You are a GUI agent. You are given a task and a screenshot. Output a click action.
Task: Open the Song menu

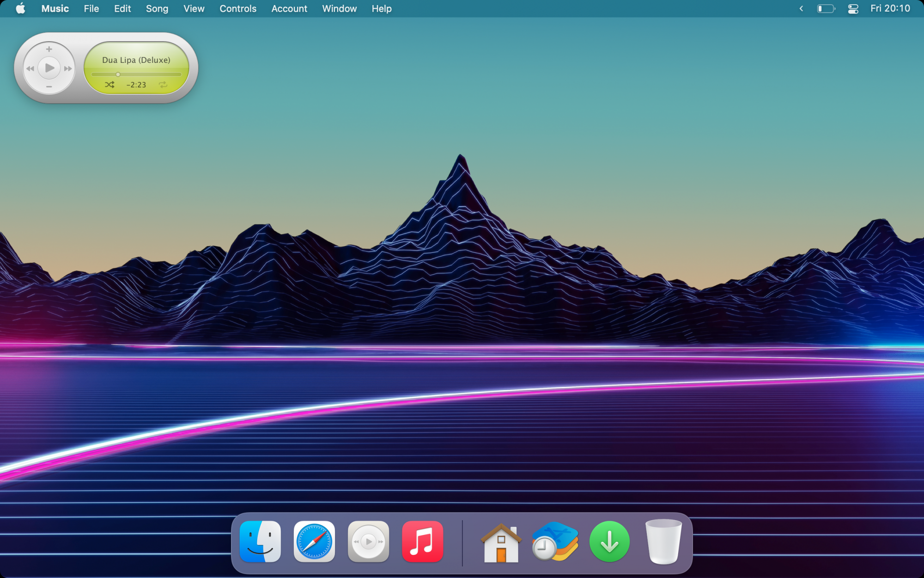click(x=157, y=9)
